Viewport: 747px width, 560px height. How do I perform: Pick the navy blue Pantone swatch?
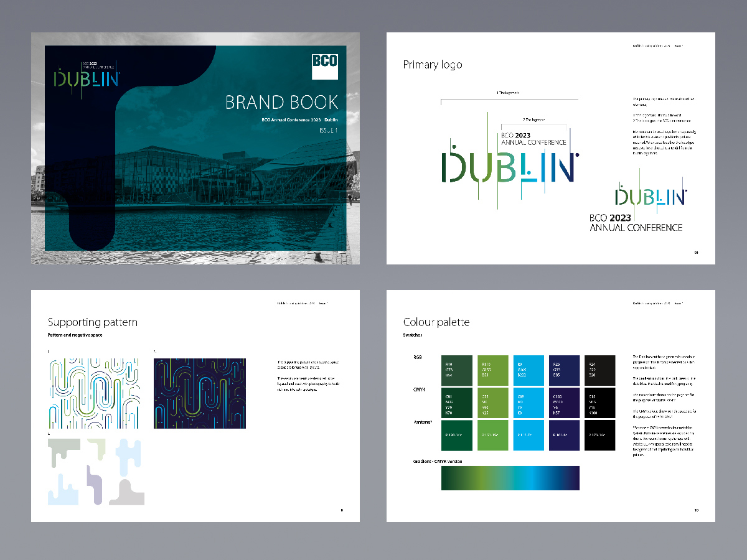point(565,435)
